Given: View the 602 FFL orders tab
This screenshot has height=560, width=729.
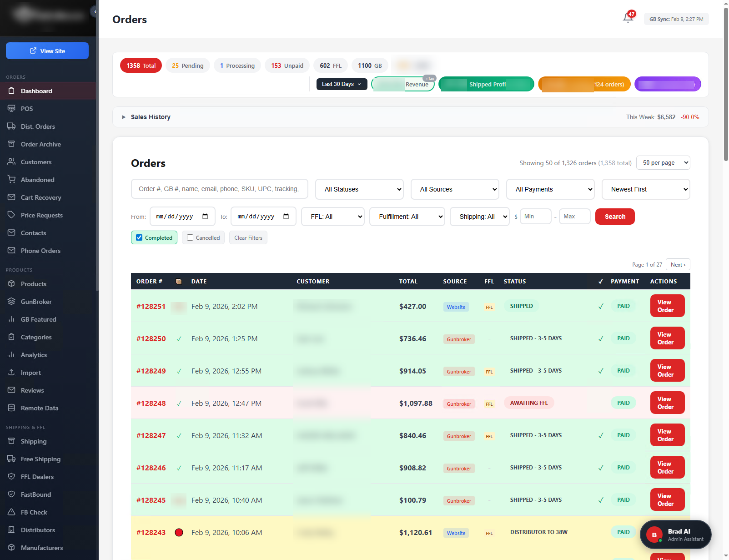Looking at the screenshot, I should [330, 65].
